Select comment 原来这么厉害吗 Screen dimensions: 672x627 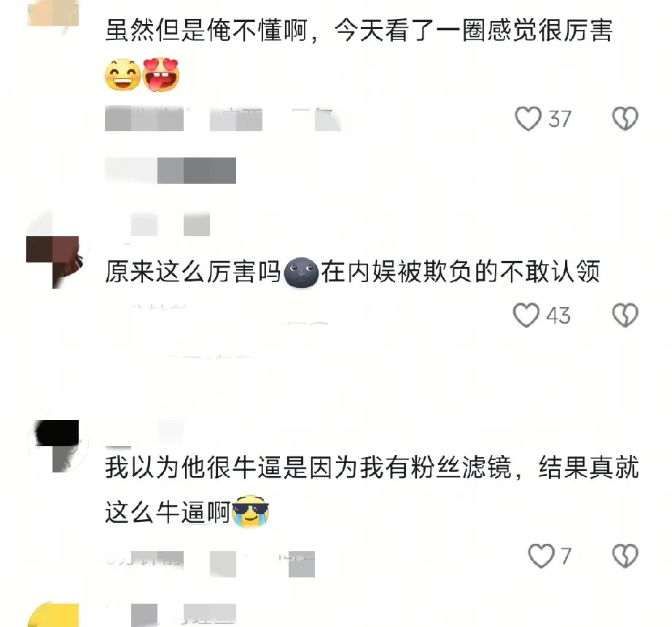click(x=352, y=272)
